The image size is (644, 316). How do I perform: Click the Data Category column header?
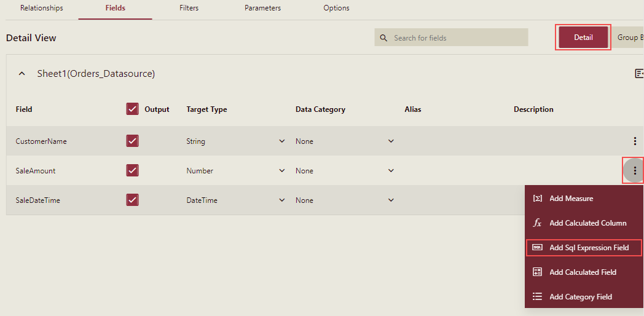pos(320,109)
